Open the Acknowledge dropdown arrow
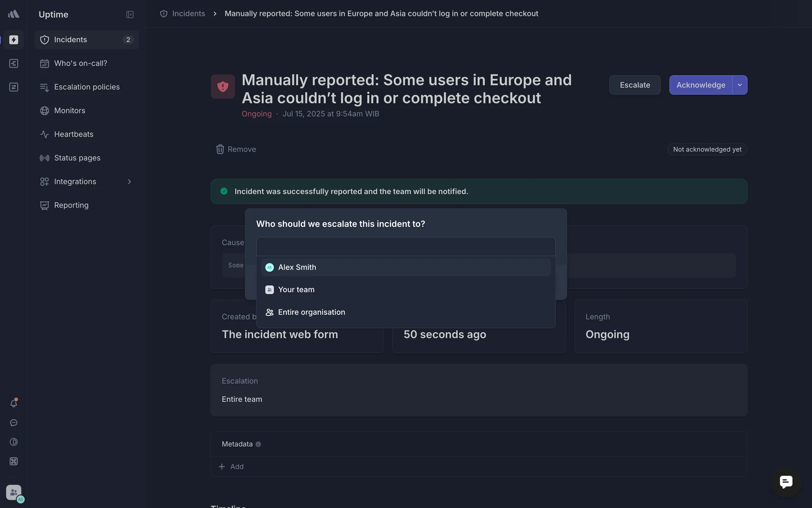812x508 pixels. 740,85
